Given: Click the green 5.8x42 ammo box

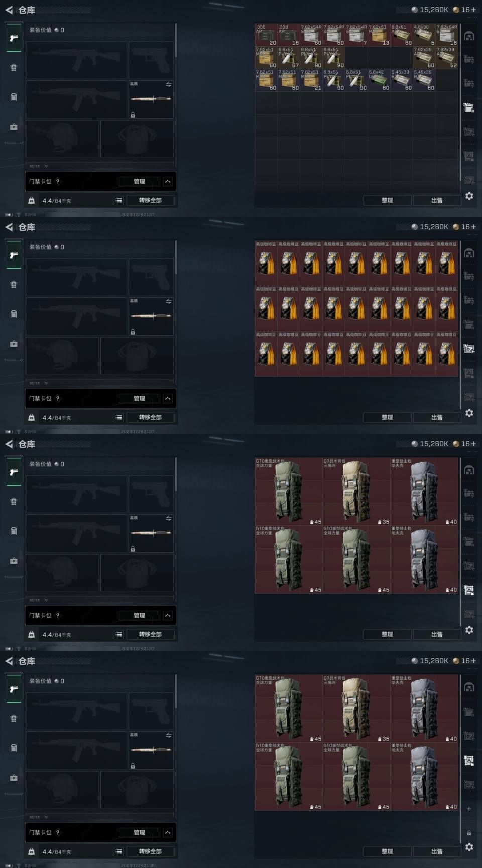Looking at the screenshot, I should [x=379, y=80].
